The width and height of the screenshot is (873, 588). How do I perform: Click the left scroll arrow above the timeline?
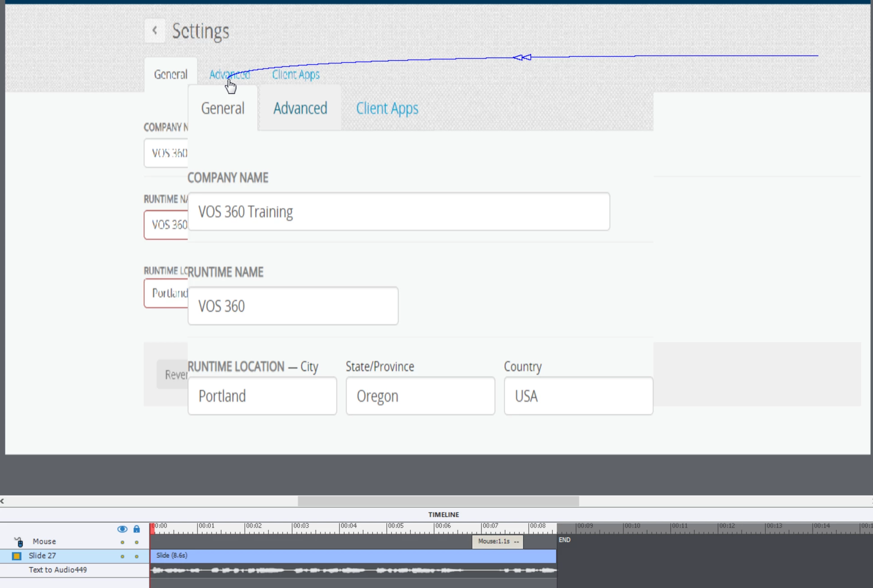pos(2,501)
